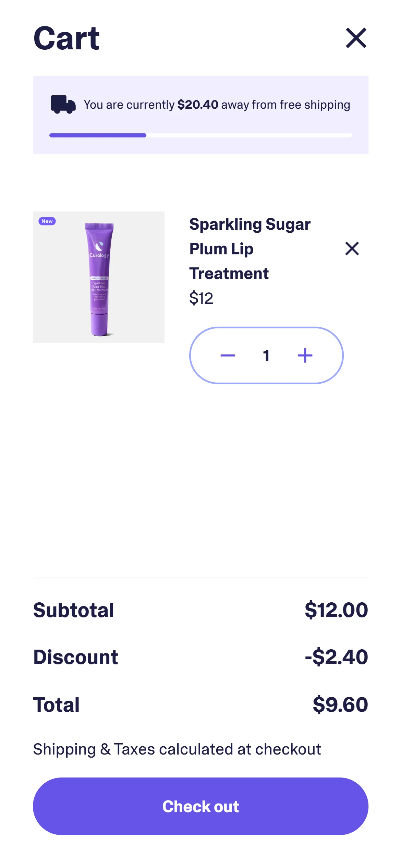Image resolution: width=401 pixels, height=868 pixels.
Task: Open the Sparkling Sugar Plum Lip Treatment title
Action: (x=250, y=249)
